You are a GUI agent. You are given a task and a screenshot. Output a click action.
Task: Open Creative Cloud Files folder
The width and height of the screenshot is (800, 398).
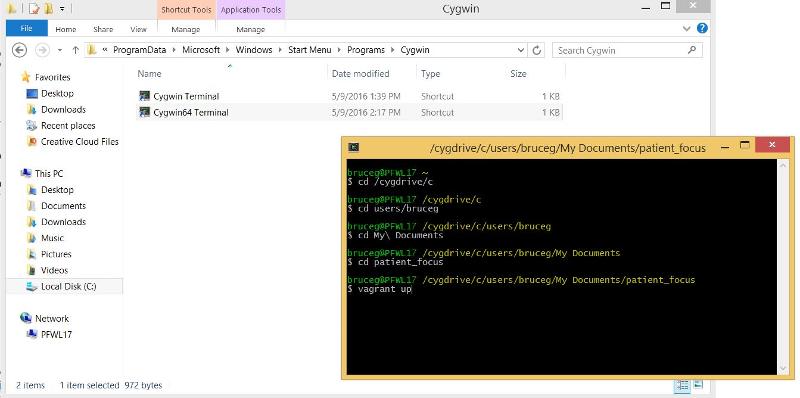coord(80,142)
